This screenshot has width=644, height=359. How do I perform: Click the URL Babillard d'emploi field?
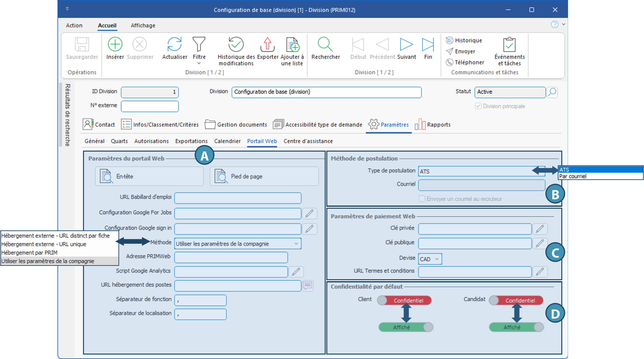(238, 198)
